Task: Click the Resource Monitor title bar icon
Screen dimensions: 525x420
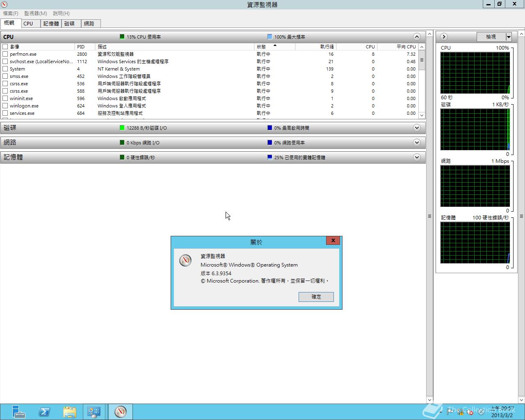Action: click(x=5, y=4)
